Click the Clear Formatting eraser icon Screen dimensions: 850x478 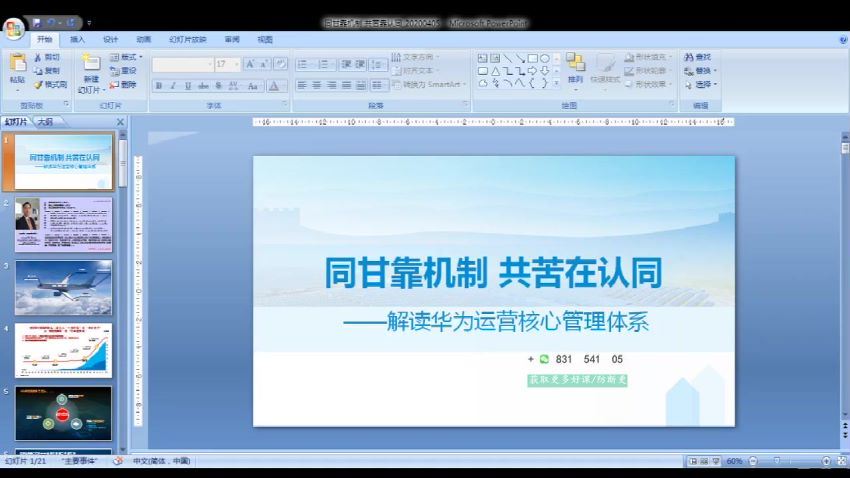pyautogui.click(x=280, y=64)
